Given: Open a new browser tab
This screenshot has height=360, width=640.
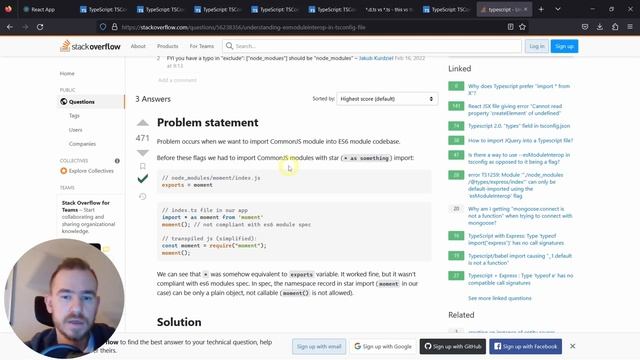Looking at the screenshot, I should (x=541, y=9).
